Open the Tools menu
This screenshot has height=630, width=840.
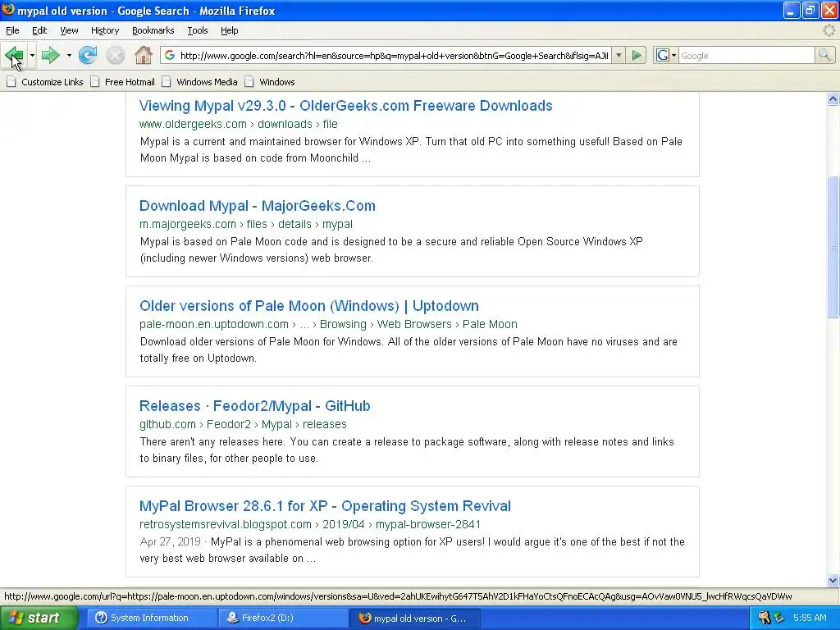coord(198,30)
